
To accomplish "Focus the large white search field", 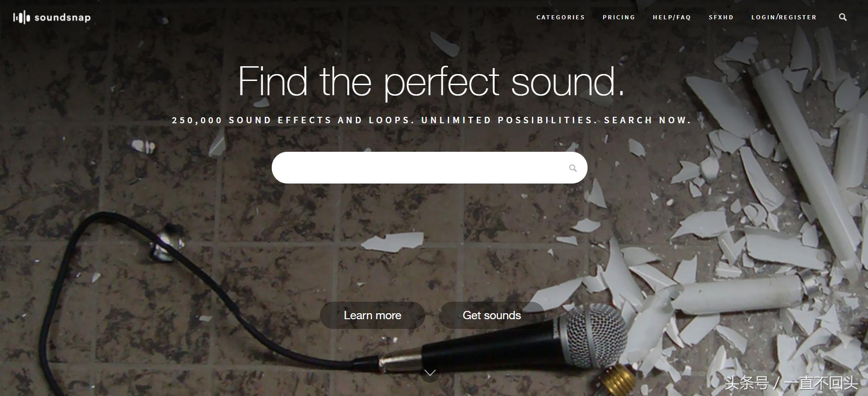I will (x=429, y=168).
